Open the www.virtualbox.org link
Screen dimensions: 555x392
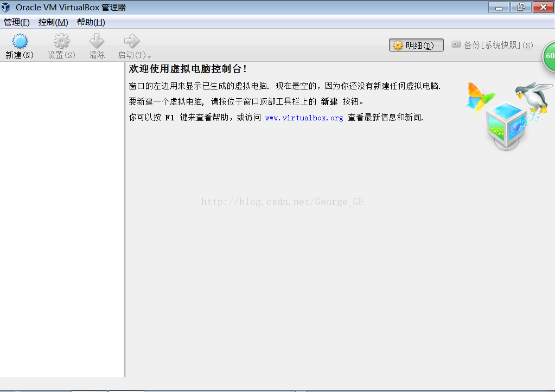coord(304,118)
